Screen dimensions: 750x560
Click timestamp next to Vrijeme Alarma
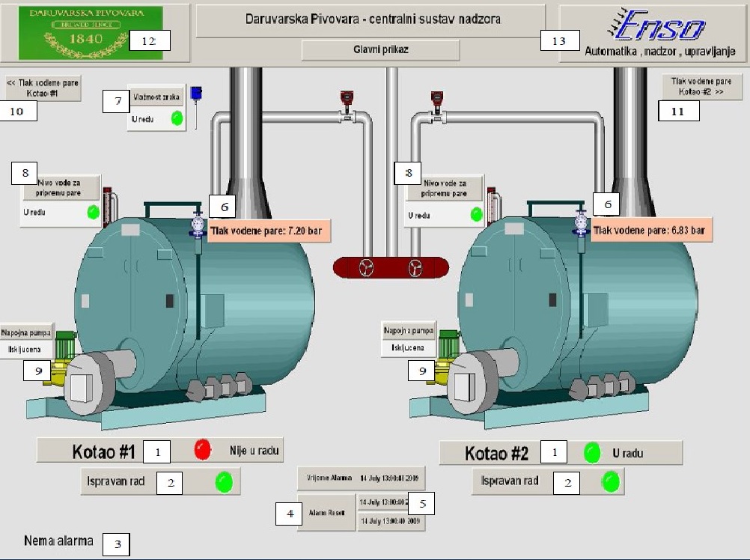pos(389,478)
